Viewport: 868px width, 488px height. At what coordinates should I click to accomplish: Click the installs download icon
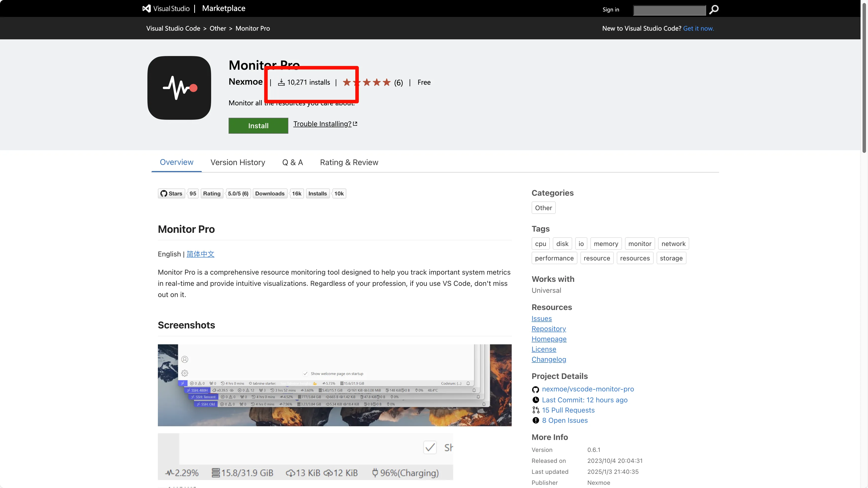click(281, 82)
